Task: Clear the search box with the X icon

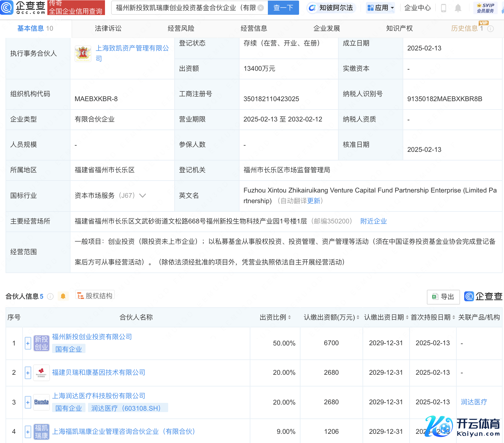Action: coord(261,8)
